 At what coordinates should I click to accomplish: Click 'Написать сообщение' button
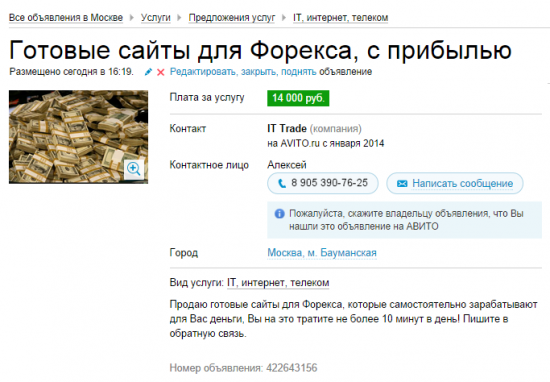pos(455,183)
